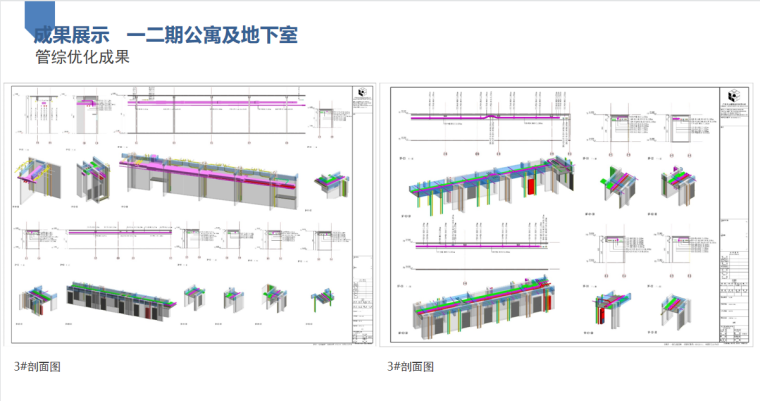Click the company logo on left drawing sheet
760x401 pixels.
361,93
